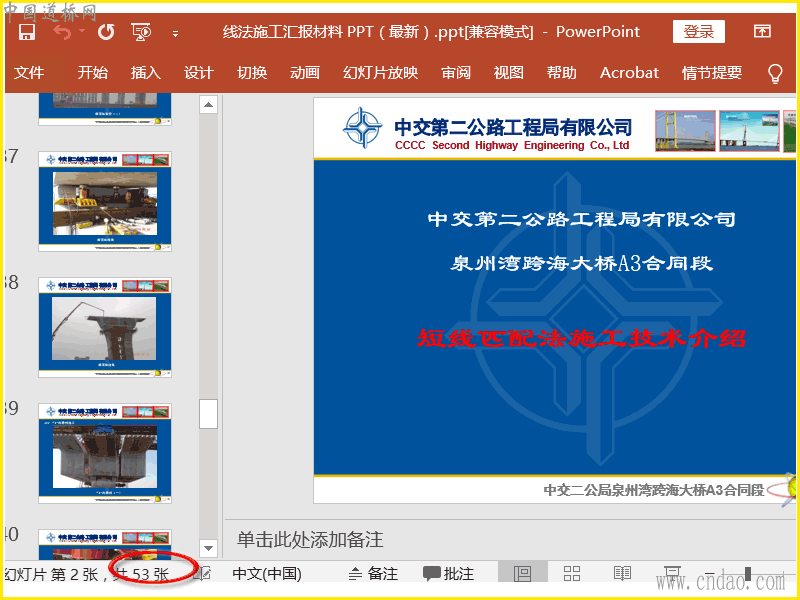800x600 pixels.
Task: Open the 动画 animations tab
Action: tap(305, 72)
